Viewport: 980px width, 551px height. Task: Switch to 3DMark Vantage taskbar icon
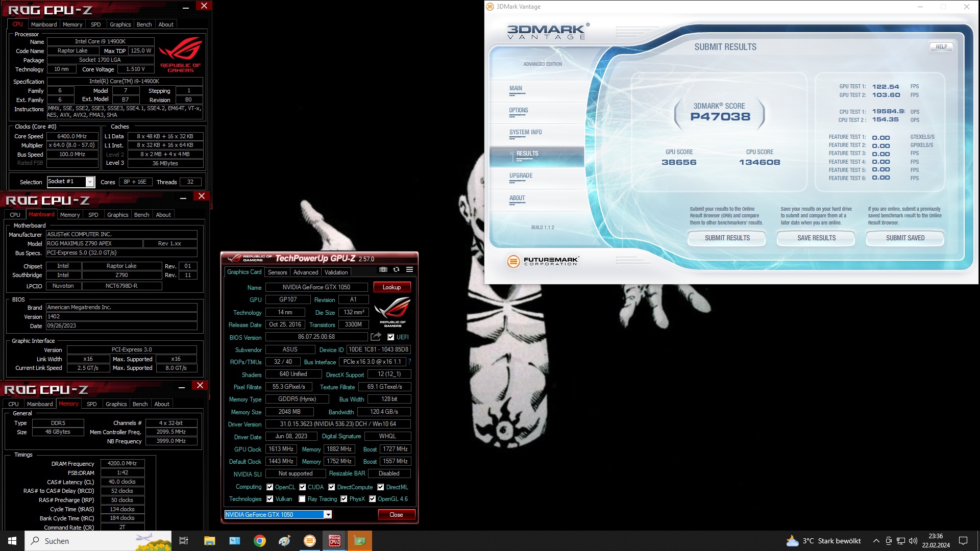pyautogui.click(x=310, y=541)
